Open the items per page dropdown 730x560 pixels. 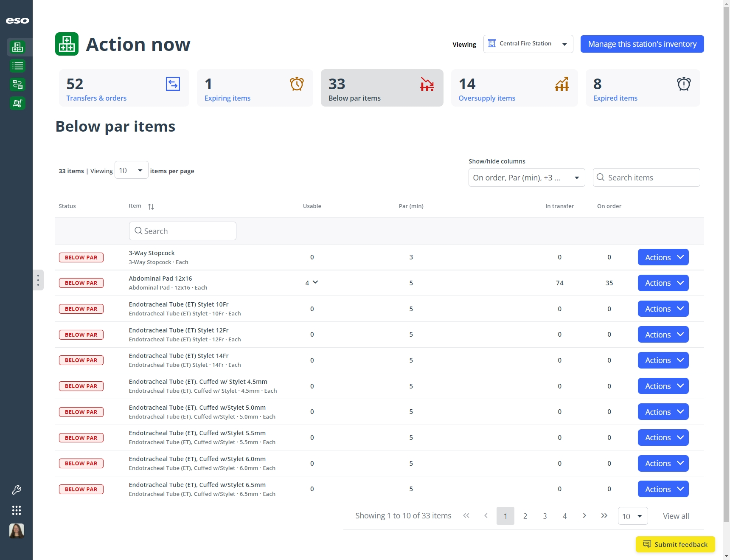pyautogui.click(x=131, y=170)
